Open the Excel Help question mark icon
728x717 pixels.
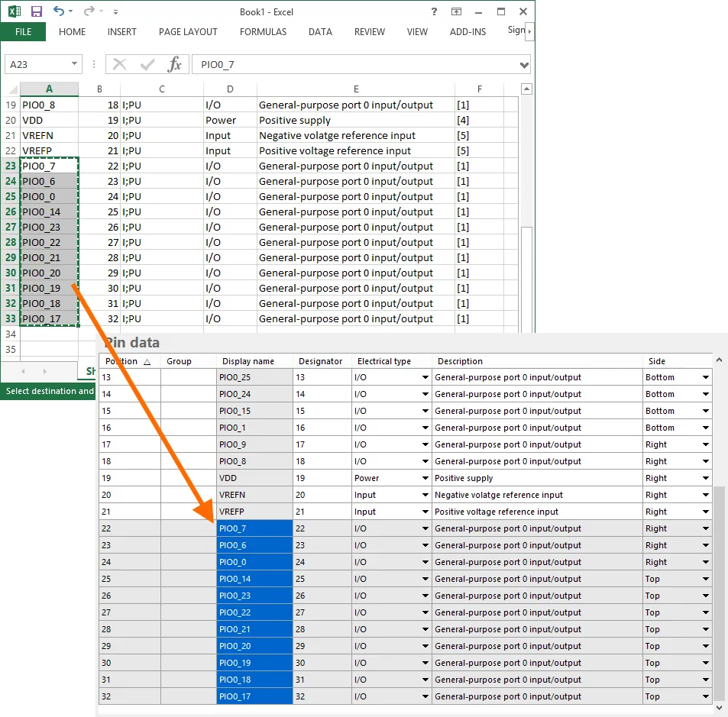[433, 11]
